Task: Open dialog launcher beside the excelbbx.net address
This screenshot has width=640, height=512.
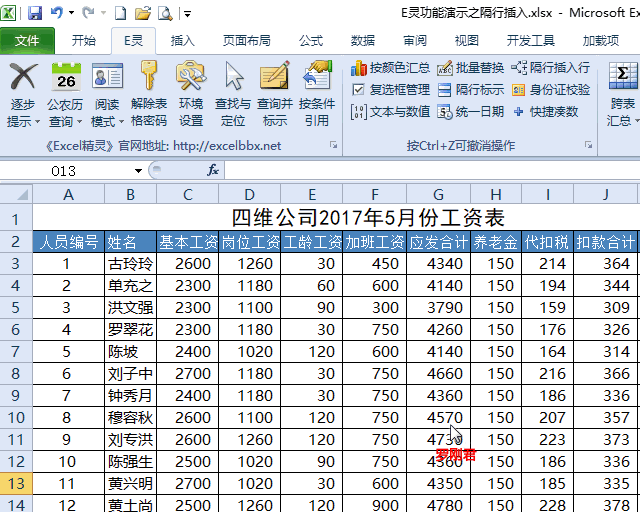Action: (x=333, y=145)
